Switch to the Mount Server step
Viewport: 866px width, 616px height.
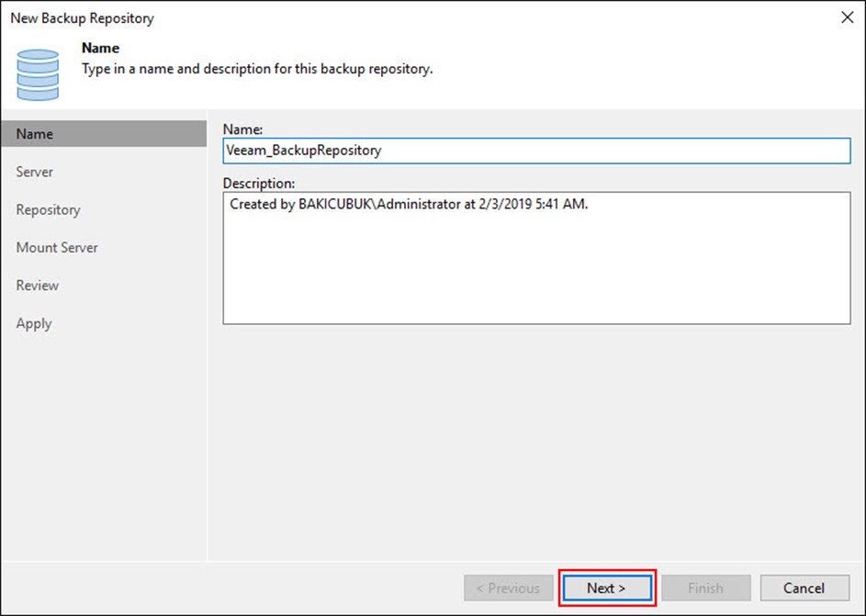point(57,248)
